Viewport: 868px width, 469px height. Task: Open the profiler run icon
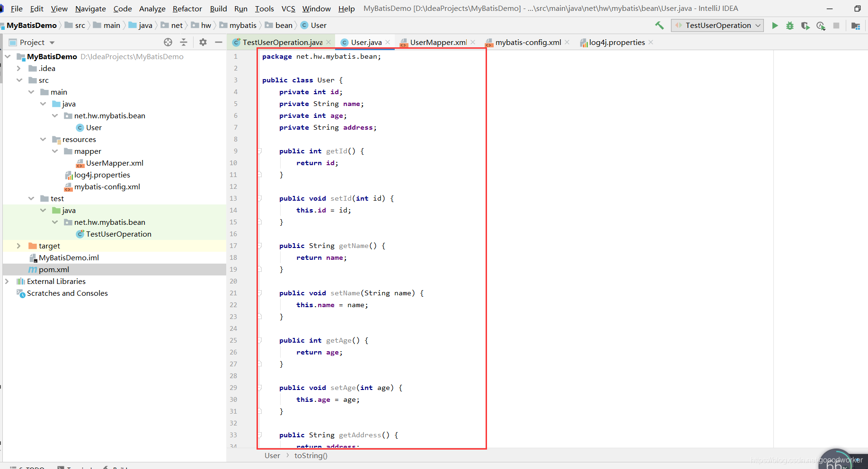(821, 26)
